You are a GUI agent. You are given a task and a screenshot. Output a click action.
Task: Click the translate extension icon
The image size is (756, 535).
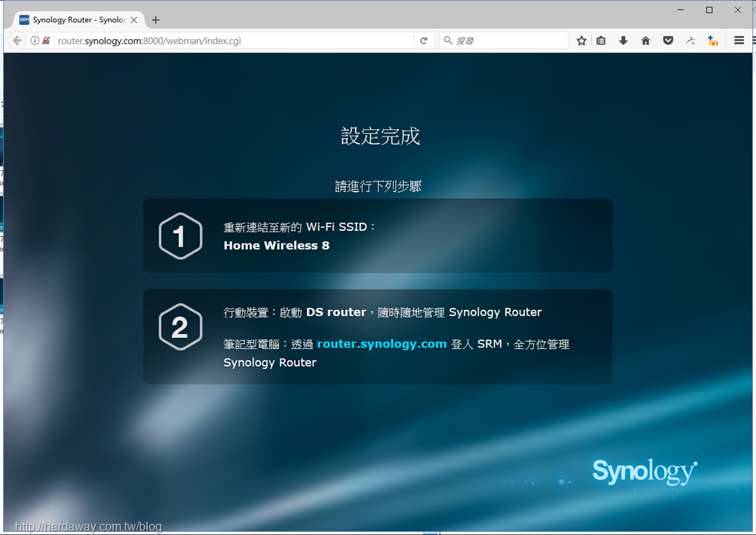pyautogui.click(x=690, y=41)
